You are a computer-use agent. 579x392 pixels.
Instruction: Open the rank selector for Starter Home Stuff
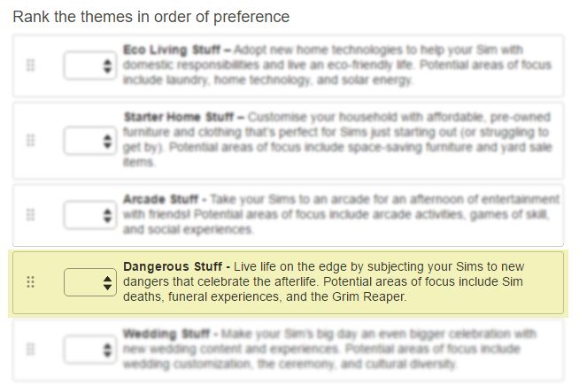pos(90,141)
